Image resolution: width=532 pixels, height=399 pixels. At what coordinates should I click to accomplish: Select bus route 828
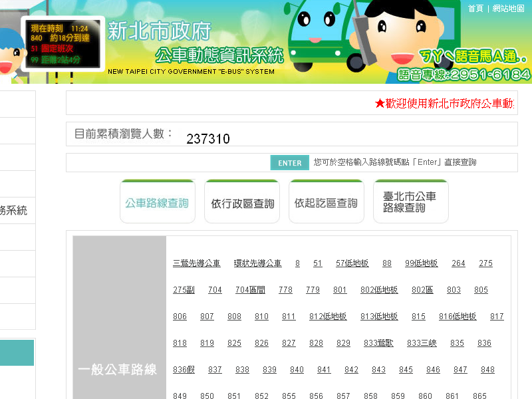point(316,343)
